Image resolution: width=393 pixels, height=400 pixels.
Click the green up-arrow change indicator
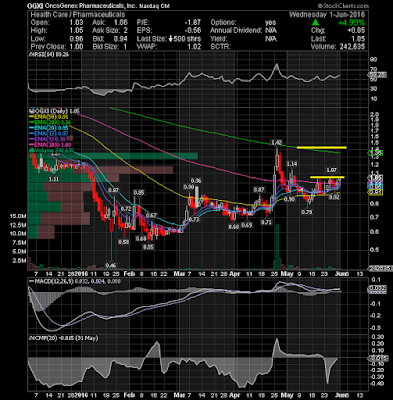click(315, 23)
